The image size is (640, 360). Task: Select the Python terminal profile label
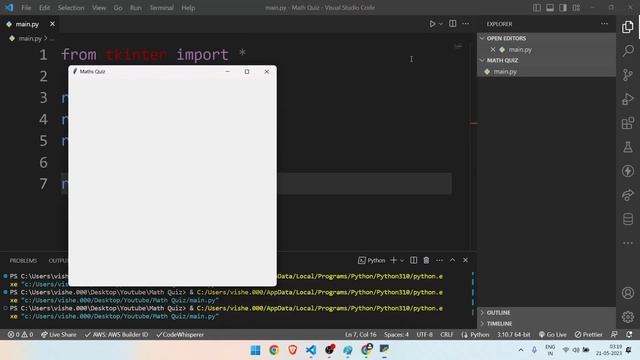coord(371,260)
